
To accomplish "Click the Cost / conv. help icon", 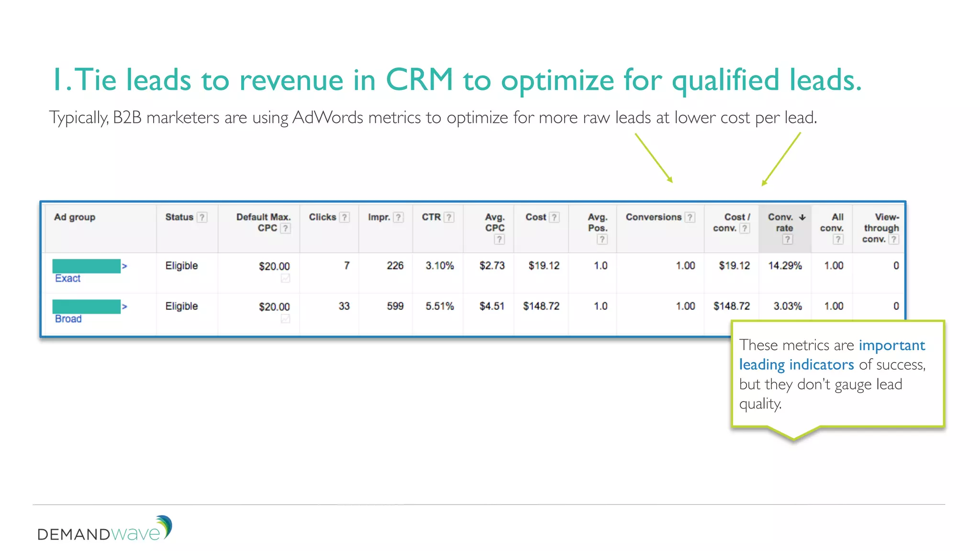I will click(745, 228).
